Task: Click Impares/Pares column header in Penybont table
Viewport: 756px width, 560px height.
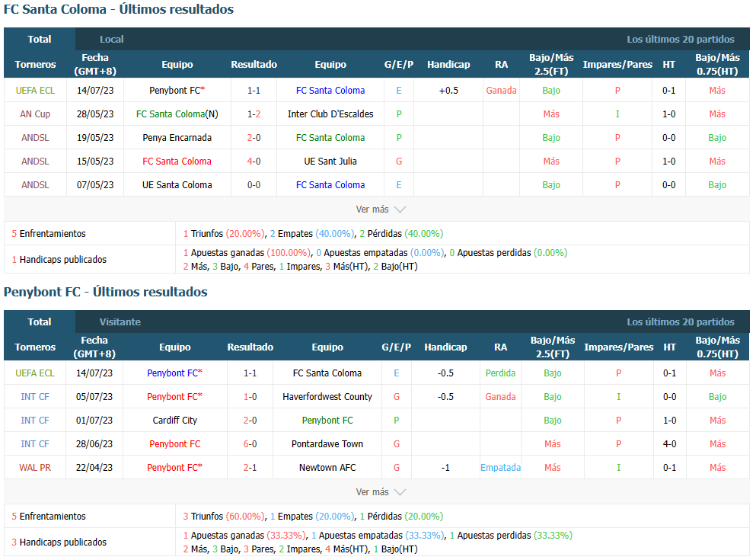Action: [619, 347]
